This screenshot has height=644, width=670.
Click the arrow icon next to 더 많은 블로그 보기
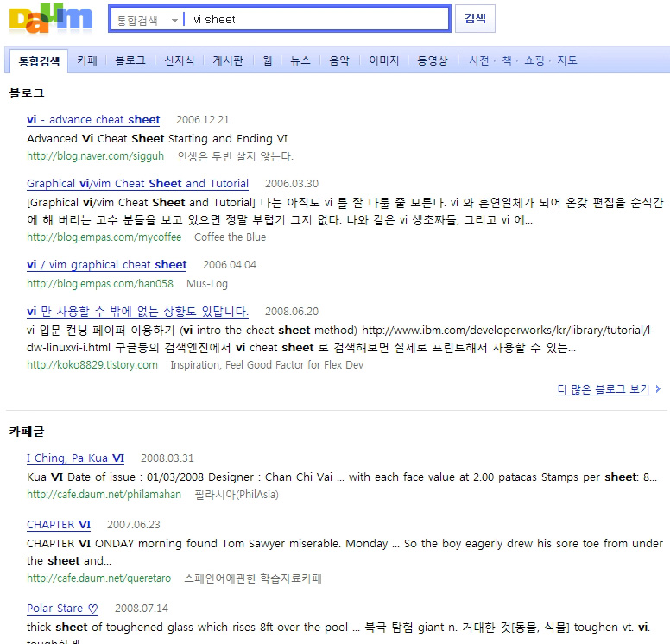[658, 388]
